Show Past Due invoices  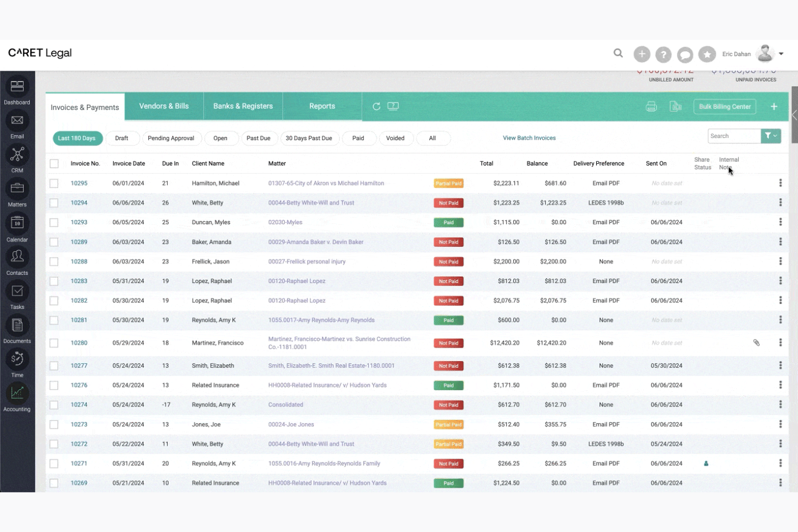[259, 139]
